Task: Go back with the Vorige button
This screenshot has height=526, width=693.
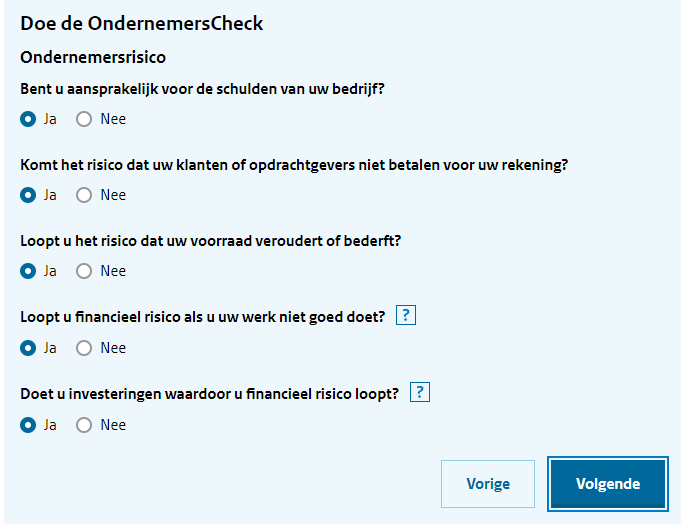Action: pyautogui.click(x=488, y=484)
